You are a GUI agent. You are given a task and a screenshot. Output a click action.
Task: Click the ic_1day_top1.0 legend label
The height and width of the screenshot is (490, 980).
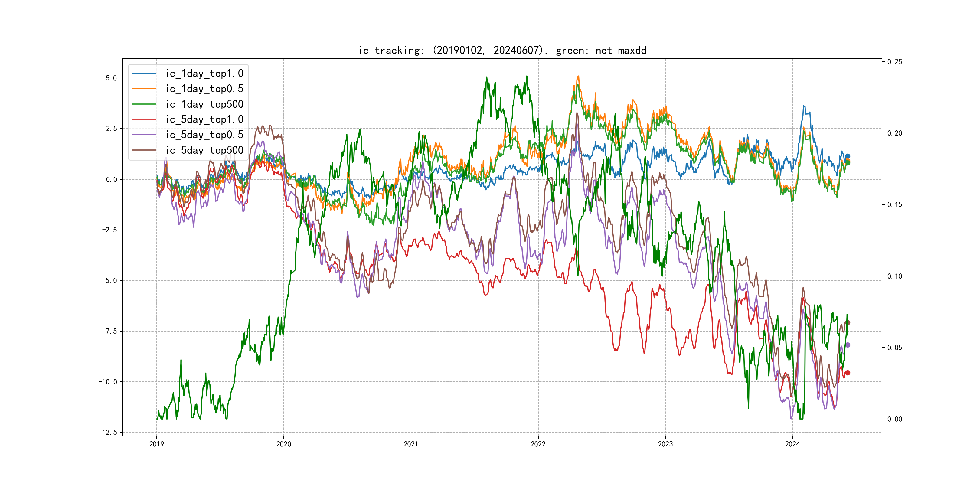pyautogui.click(x=204, y=73)
